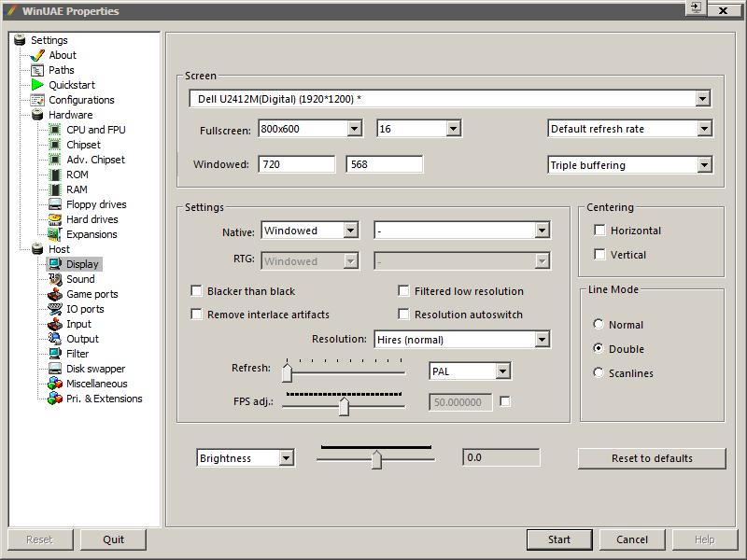Click the Configurations icon
747x560 pixels.
click(37, 100)
